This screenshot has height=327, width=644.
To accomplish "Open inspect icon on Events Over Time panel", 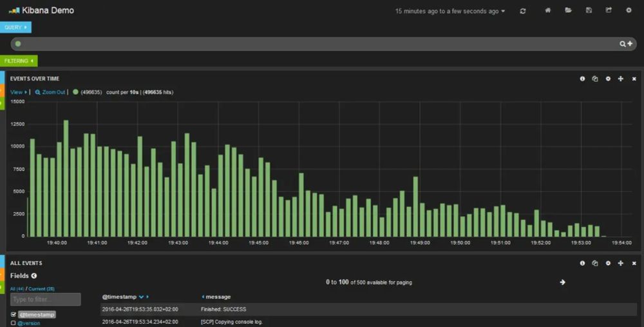I will point(594,79).
